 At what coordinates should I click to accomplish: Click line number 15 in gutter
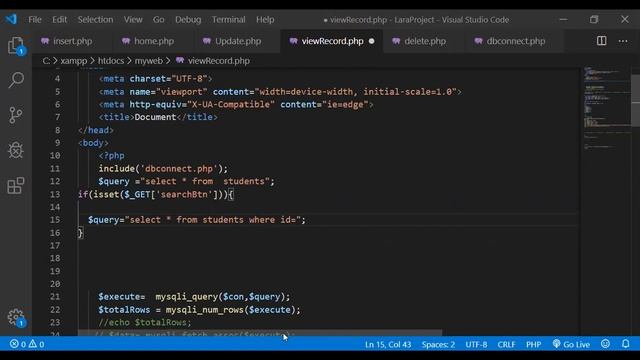55,220
